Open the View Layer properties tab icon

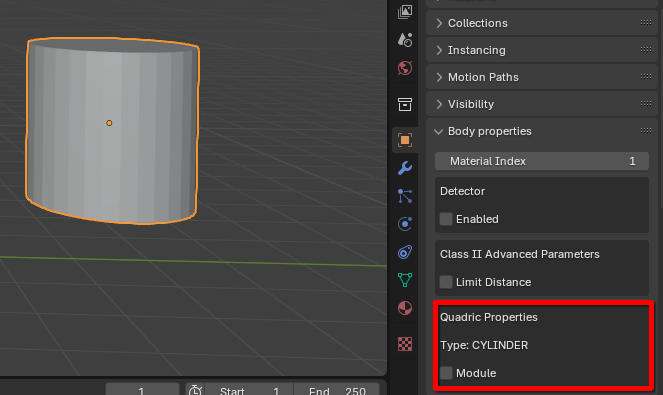pos(405,12)
